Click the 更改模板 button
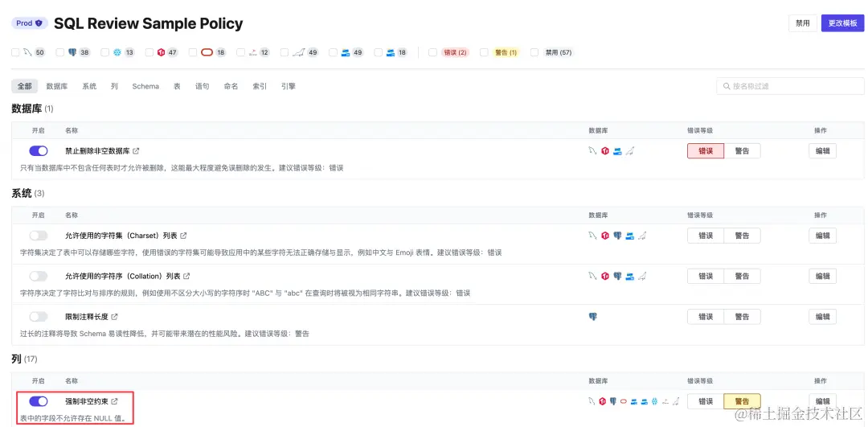This screenshot has width=868, height=427. coord(842,23)
